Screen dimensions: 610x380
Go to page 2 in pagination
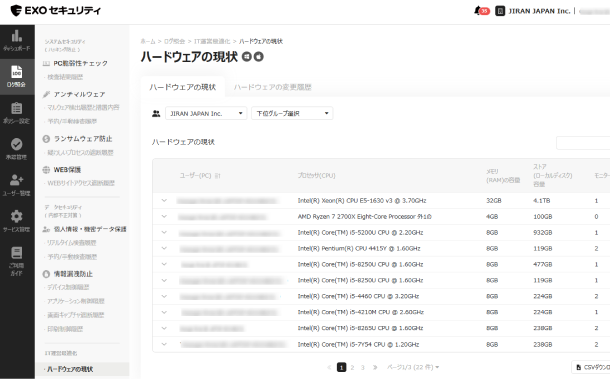click(x=352, y=367)
